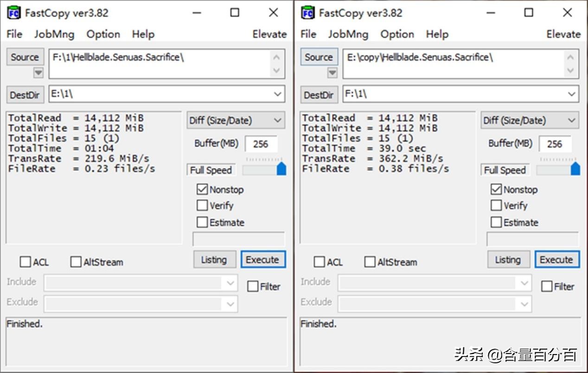Screen dimensions: 588x373
Task: Click source field scroll-up arrow, right window
Action: point(571,57)
